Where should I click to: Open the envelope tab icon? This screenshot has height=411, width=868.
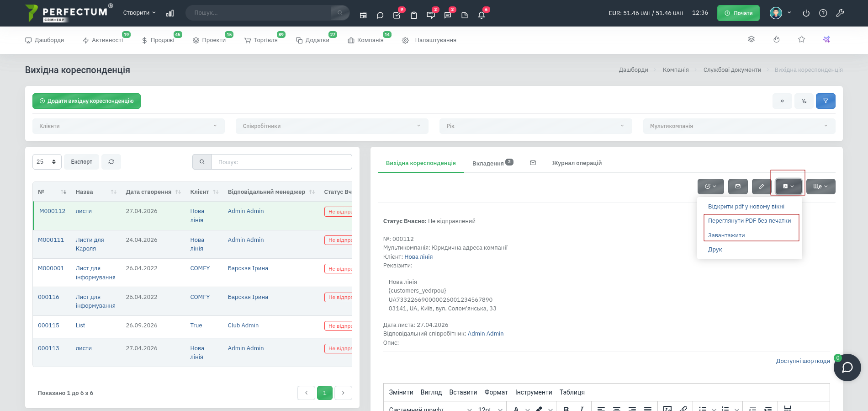533,163
